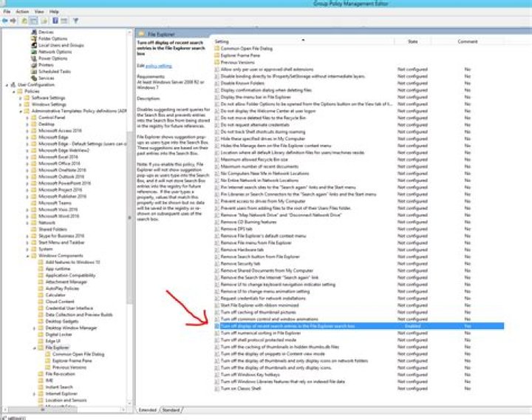Select Credential User Interface in the tree
Screen dimensions: 532x420
click(69, 308)
